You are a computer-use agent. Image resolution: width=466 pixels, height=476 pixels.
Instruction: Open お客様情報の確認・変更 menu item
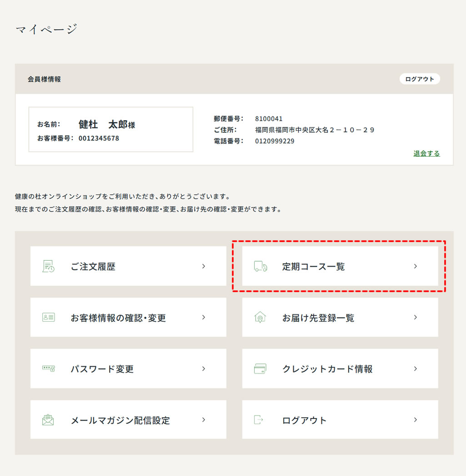tap(128, 317)
